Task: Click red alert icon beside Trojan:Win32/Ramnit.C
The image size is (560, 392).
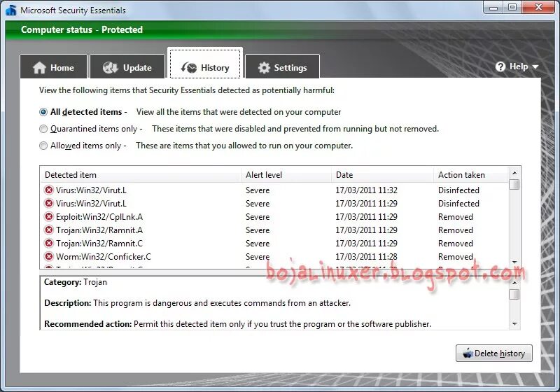Action: [x=49, y=243]
